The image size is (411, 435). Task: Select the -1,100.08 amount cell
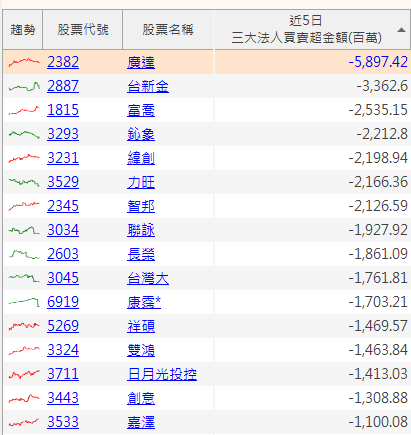312,422
